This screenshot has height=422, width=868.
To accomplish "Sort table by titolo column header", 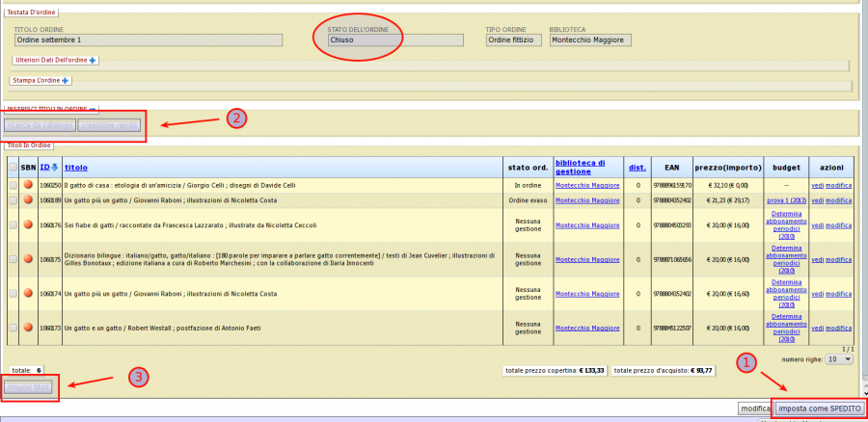I will coord(75,168).
